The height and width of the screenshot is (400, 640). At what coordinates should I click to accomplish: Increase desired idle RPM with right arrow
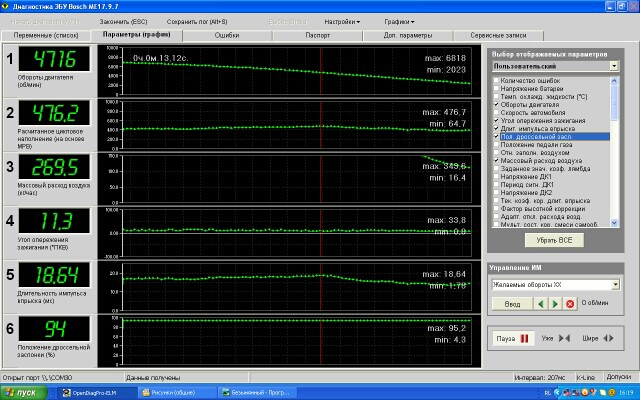pyautogui.click(x=555, y=304)
